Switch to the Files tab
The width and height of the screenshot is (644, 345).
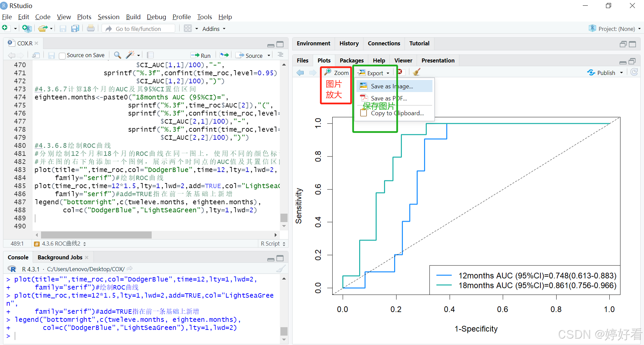(x=303, y=60)
